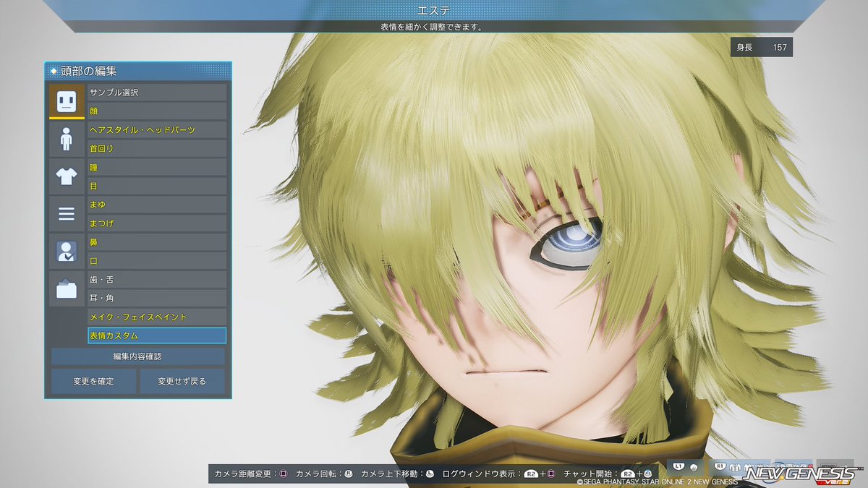868x488 pixels.
Task: Click 編集内容確認 button
Action: pyautogui.click(x=137, y=356)
